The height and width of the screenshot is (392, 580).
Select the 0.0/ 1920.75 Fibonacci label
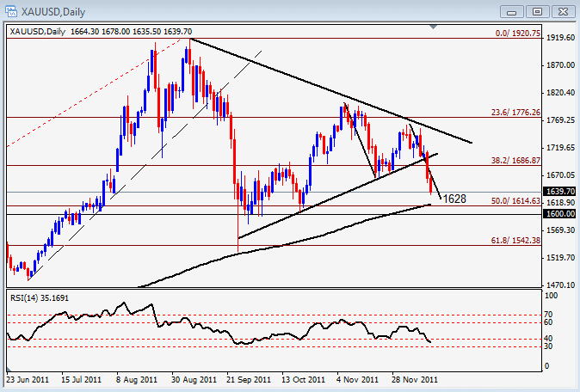pos(518,34)
